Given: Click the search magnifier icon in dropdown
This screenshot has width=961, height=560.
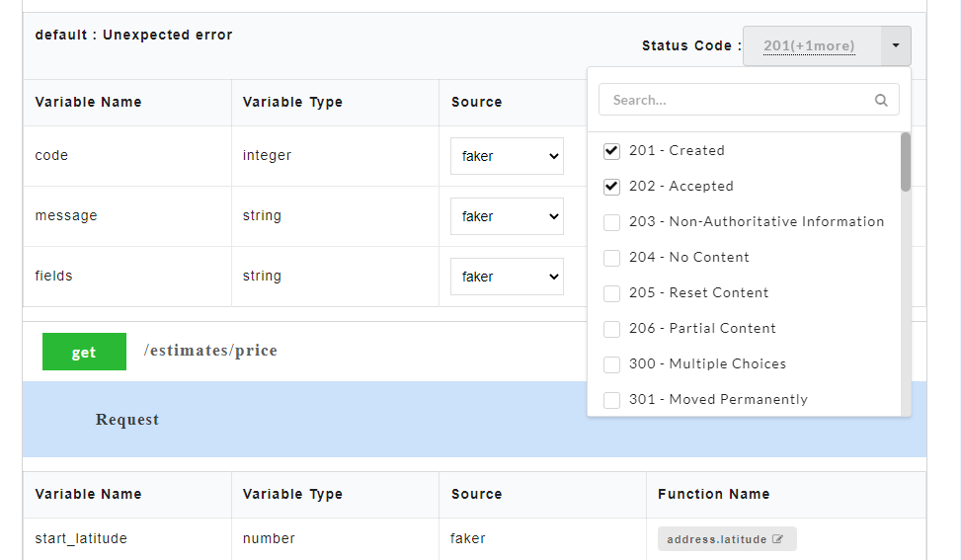Looking at the screenshot, I should point(881,100).
